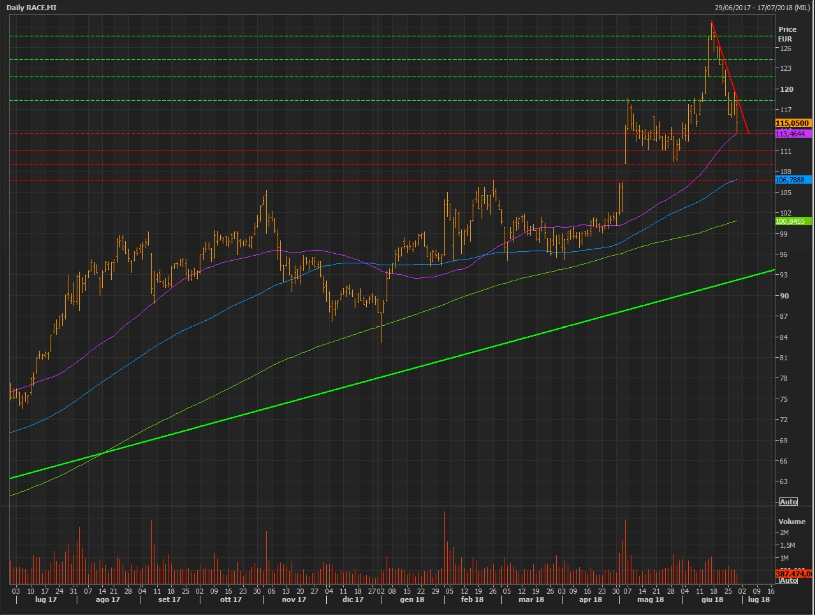Select the orange 115,0500 last price tag
The width and height of the screenshot is (815, 615).
[x=792, y=122]
